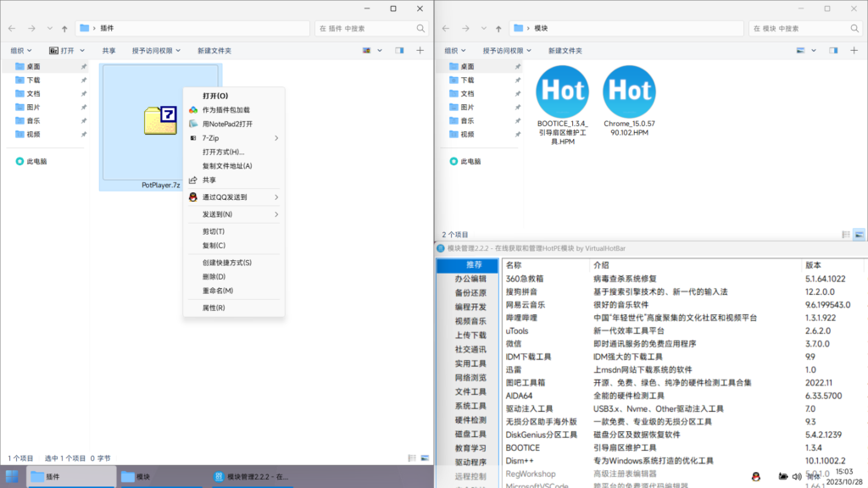Image resolution: width=868 pixels, height=488 pixels.
Task: Choose 作为插件包加载 from the context menu
Action: [234, 109]
